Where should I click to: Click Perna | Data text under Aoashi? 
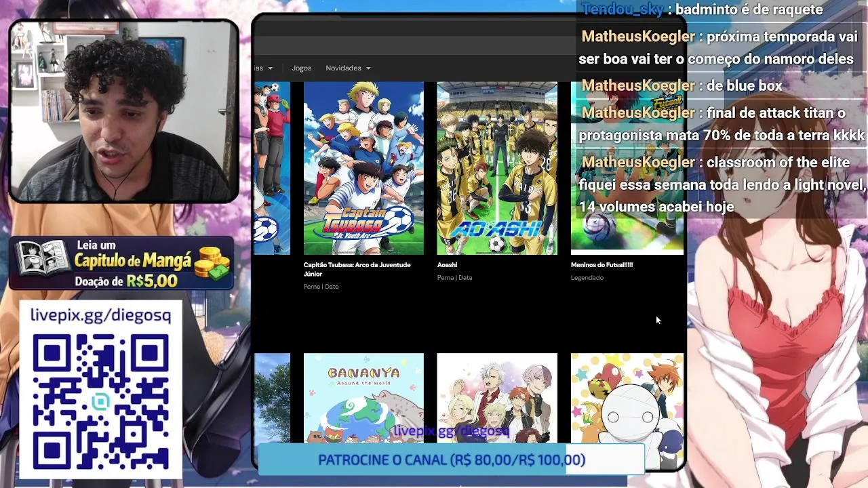click(x=454, y=278)
